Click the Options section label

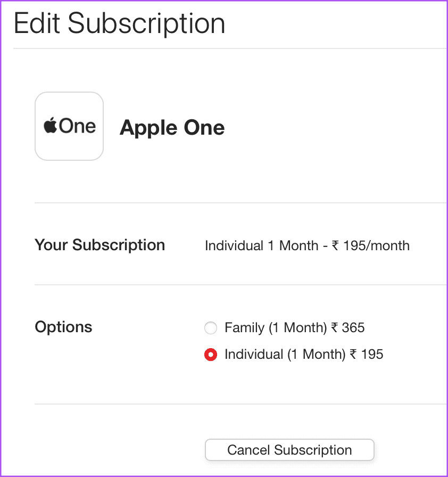63,327
